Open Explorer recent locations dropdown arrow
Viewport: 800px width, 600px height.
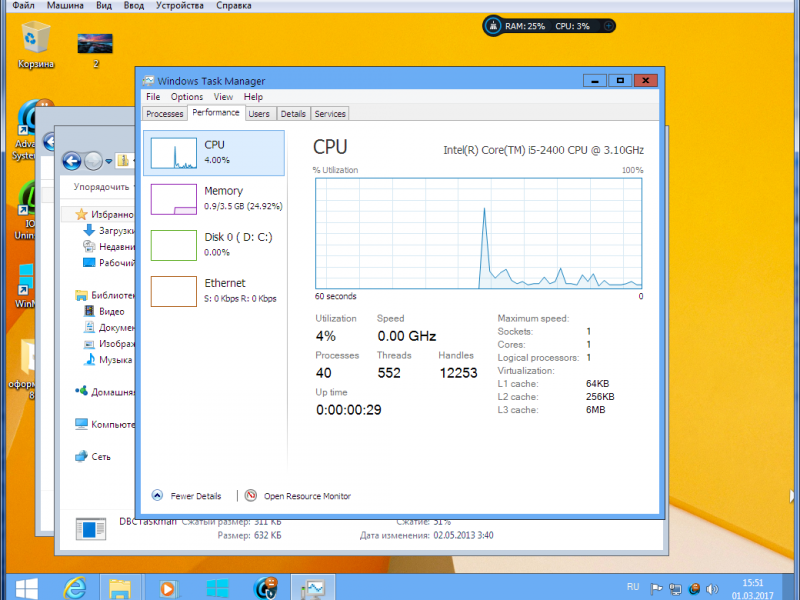[x=109, y=161]
